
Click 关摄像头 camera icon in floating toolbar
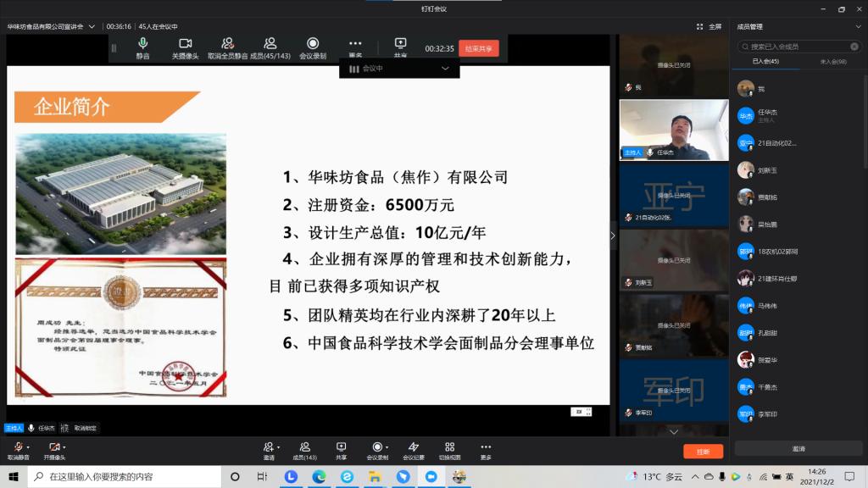[185, 44]
